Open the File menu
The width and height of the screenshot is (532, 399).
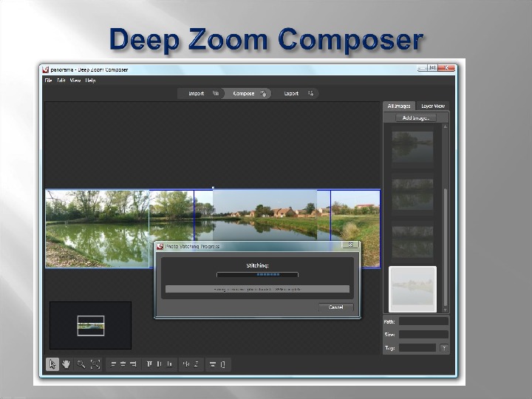(48, 81)
